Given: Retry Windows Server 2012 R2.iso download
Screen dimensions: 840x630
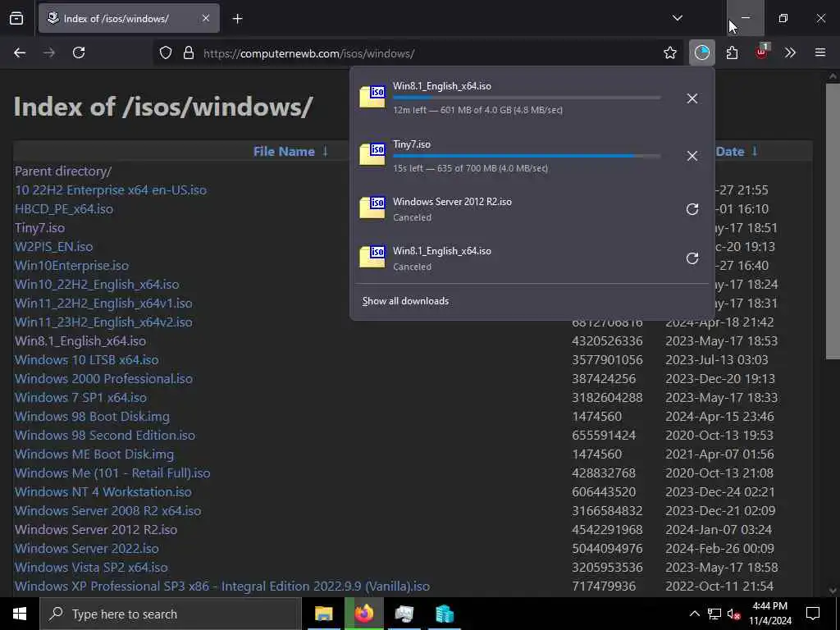Looking at the screenshot, I should click(x=692, y=209).
